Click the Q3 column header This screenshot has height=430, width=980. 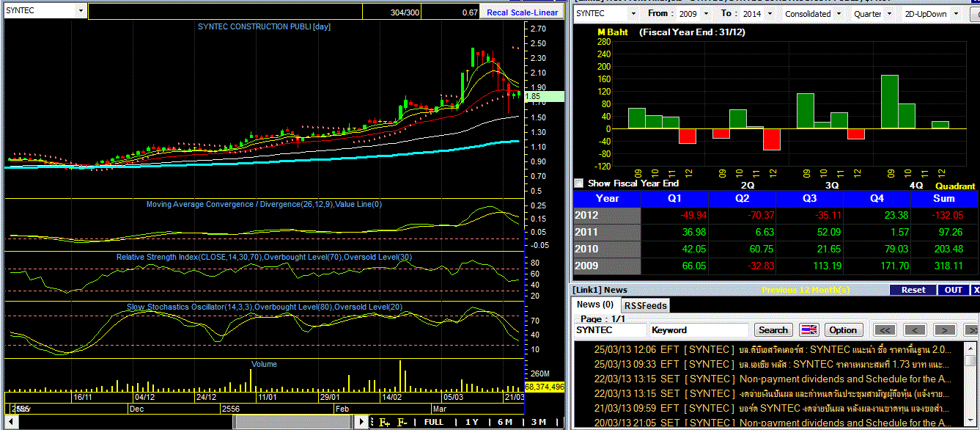pyautogui.click(x=810, y=198)
